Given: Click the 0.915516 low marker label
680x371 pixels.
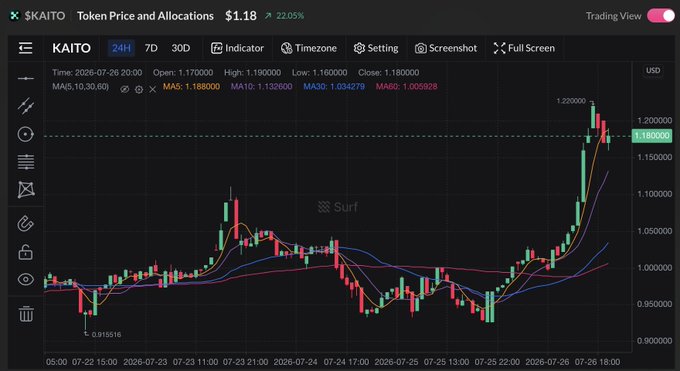Looking at the screenshot, I should click(x=106, y=335).
